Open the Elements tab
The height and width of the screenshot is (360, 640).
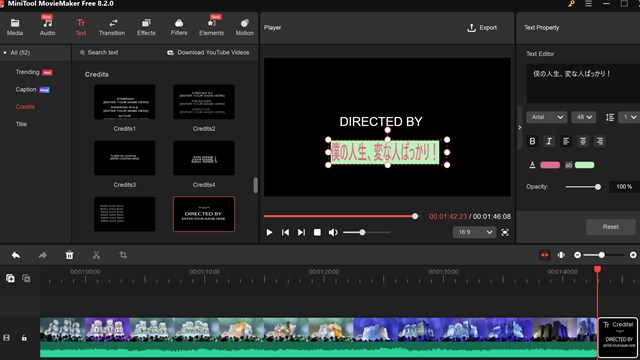click(211, 27)
